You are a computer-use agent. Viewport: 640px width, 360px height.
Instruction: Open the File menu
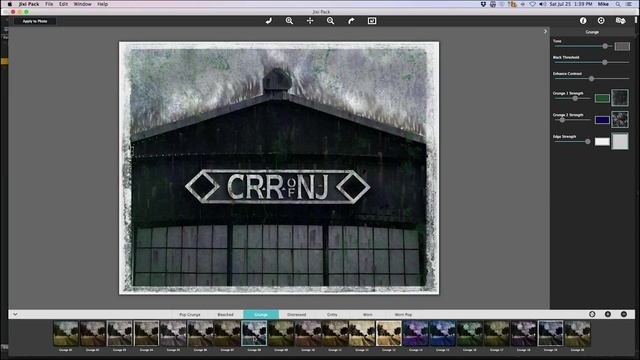49,4
